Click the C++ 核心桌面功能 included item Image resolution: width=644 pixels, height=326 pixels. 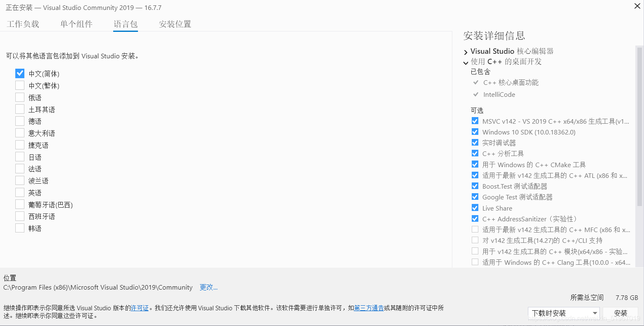tap(511, 82)
